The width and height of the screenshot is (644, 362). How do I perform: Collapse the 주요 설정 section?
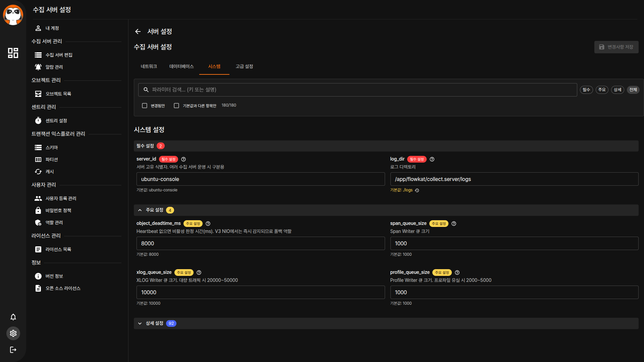pyautogui.click(x=140, y=210)
